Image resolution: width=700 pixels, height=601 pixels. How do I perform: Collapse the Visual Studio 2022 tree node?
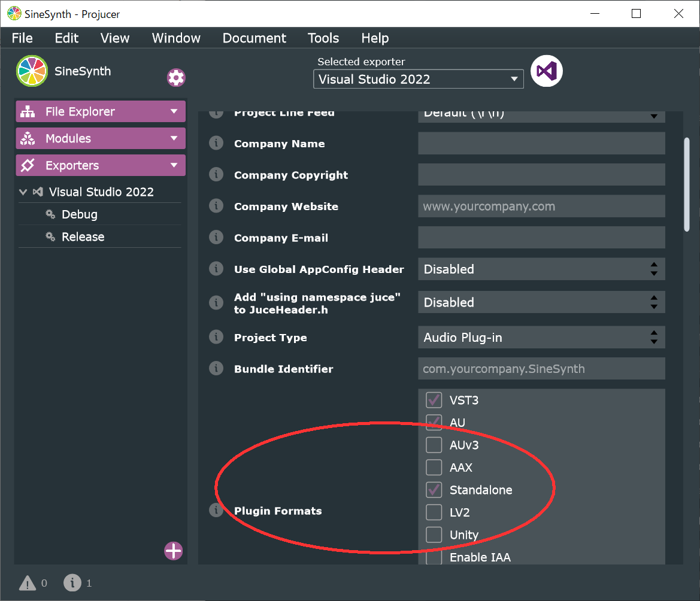(23, 192)
